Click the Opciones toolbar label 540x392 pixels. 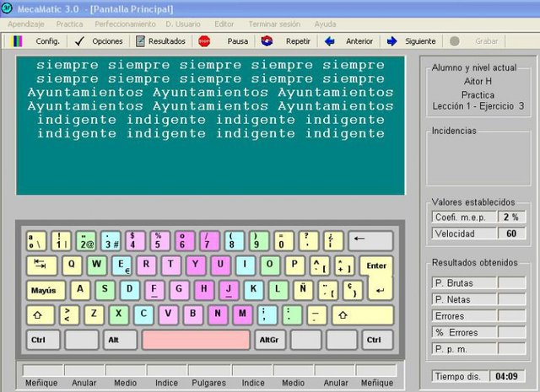[x=107, y=41]
